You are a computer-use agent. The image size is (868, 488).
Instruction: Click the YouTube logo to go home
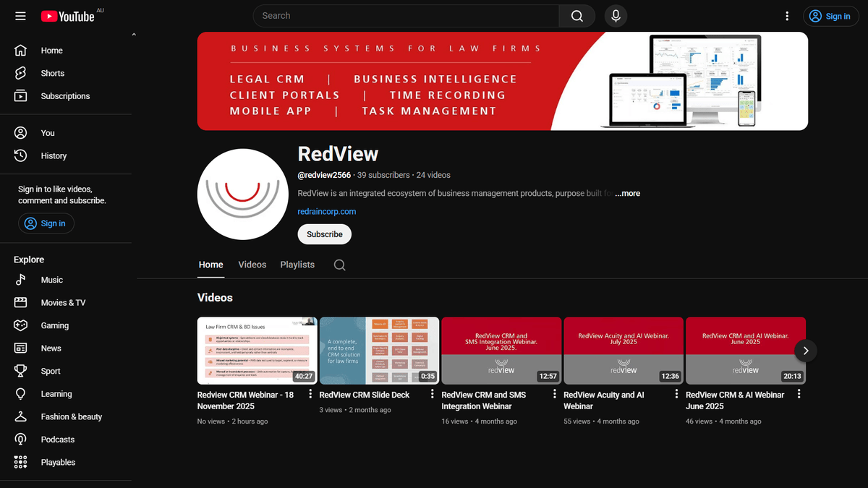[69, 15]
